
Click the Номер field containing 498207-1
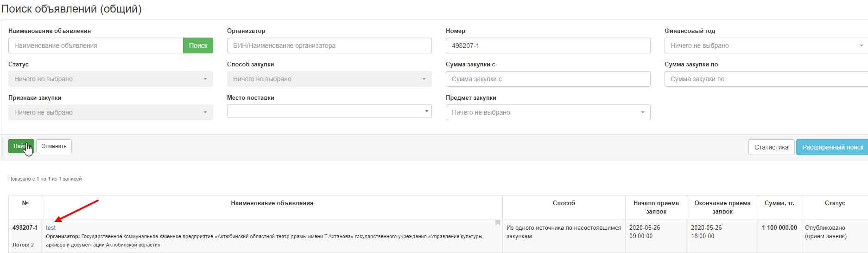pyautogui.click(x=548, y=45)
